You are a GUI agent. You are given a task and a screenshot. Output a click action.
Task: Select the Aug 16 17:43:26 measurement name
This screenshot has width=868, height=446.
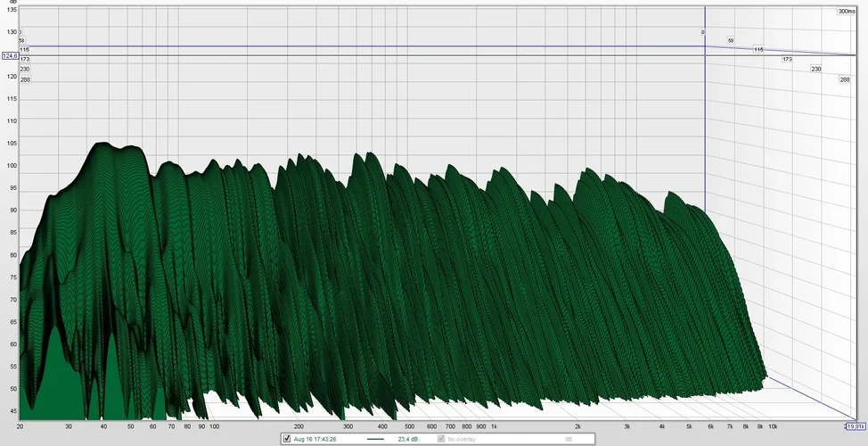[x=315, y=439]
